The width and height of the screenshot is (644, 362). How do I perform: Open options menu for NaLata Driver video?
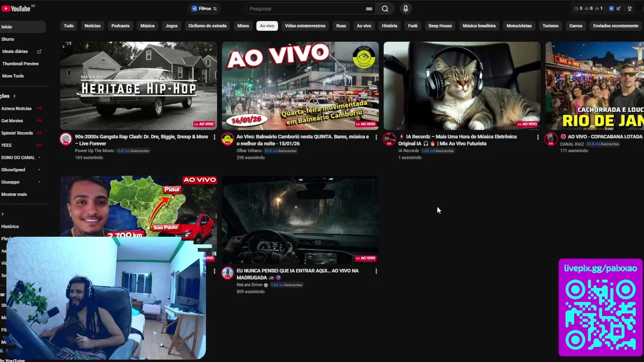(376, 271)
